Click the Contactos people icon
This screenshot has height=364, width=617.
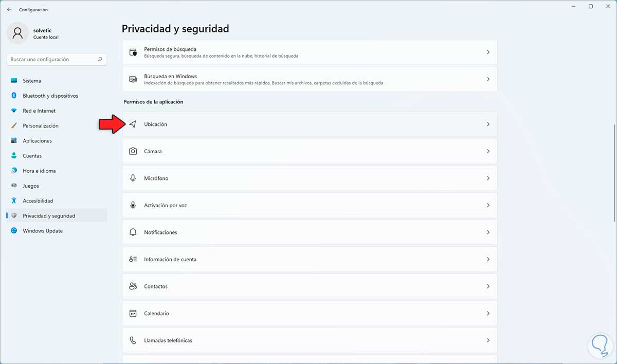133,286
